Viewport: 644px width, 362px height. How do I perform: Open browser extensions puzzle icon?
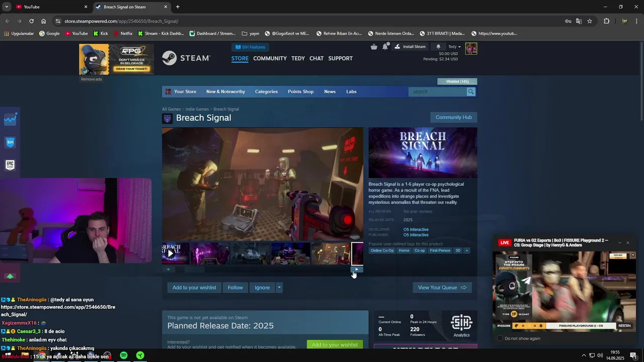(x=606, y=21)
